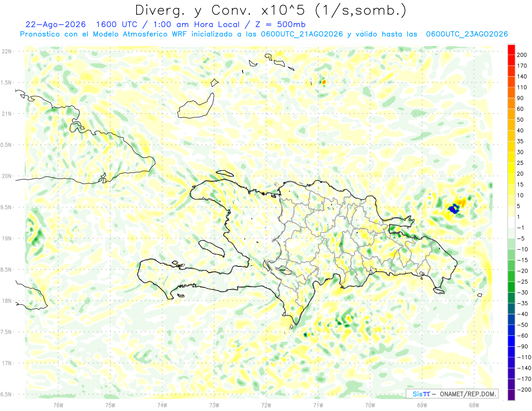The image size is (532, 411).
Task: Click the '18N' latitude label
Action: click(x=6, y=301)
